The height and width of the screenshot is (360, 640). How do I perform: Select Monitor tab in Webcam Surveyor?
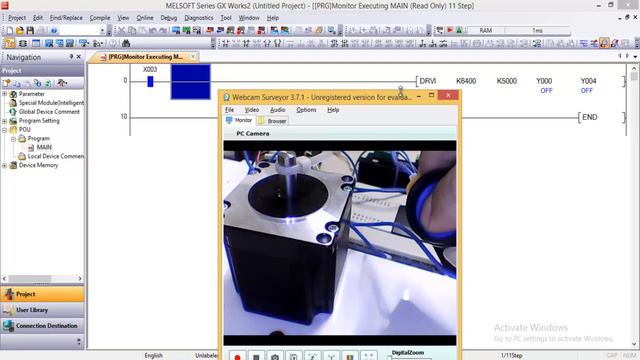[x=240, y=120]
